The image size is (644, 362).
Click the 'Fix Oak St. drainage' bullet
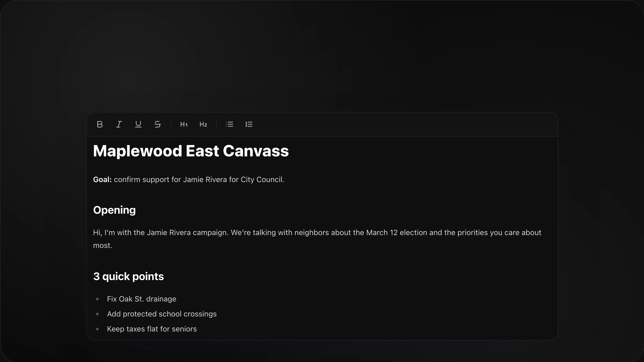pos(142,299)
